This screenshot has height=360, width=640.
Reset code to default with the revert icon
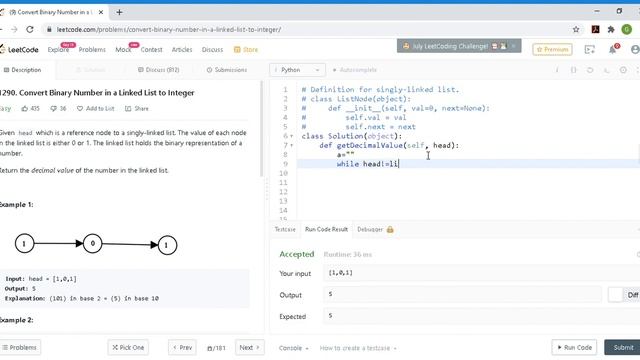point(590,70)
